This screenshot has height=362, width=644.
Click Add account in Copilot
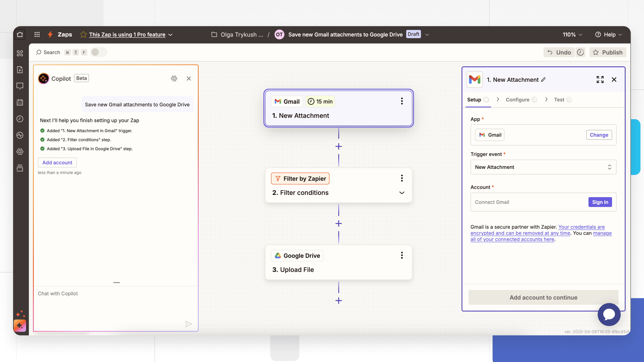[x=57, y=162]
